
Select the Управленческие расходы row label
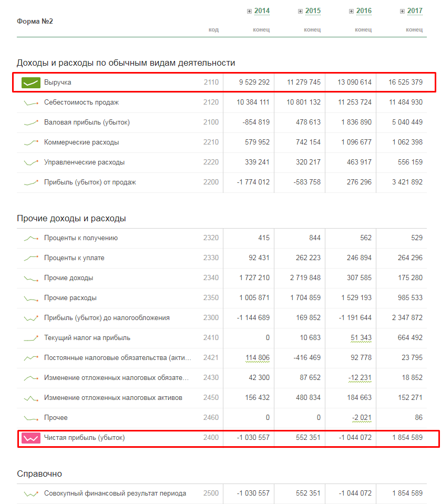coord(84,162)
